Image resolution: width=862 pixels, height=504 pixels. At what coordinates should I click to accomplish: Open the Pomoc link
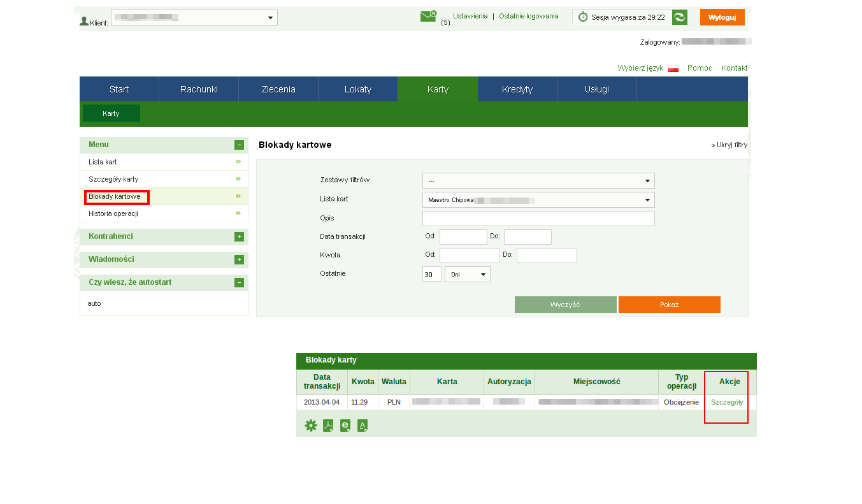[700, 68]
